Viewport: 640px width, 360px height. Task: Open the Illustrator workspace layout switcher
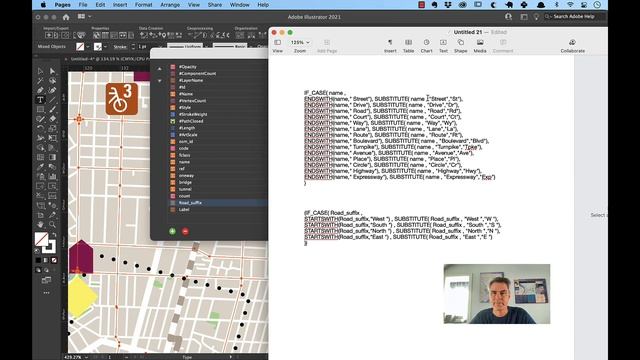coord(84,17)
